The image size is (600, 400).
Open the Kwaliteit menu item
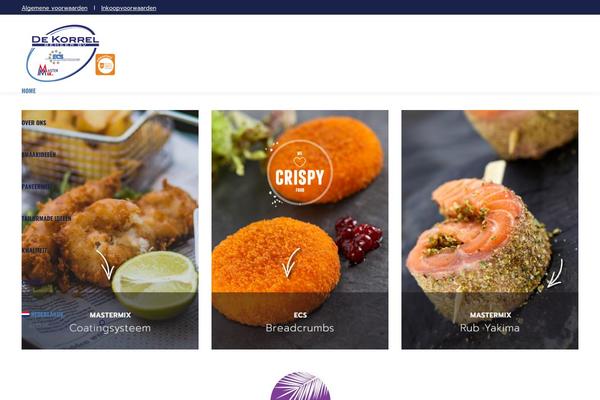point(35,250)
